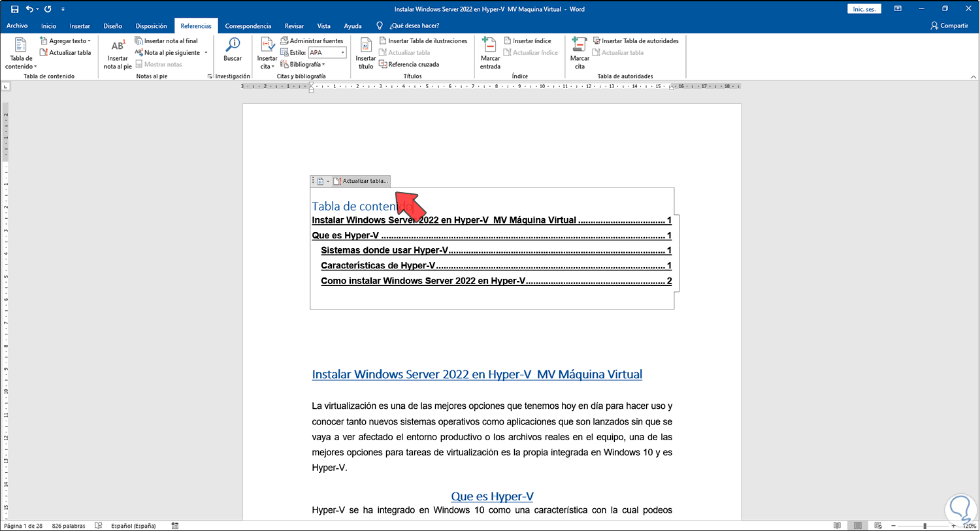Click the Insertar título icon
This screenshot has height=531, width=980.
click(366, 46)
